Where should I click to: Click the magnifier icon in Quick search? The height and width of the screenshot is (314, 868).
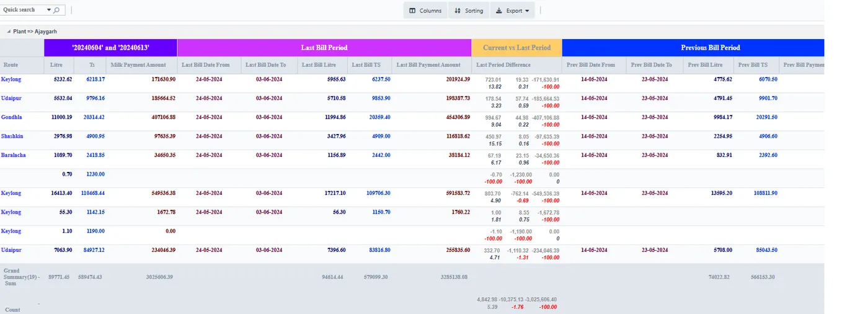coord(56,11)
